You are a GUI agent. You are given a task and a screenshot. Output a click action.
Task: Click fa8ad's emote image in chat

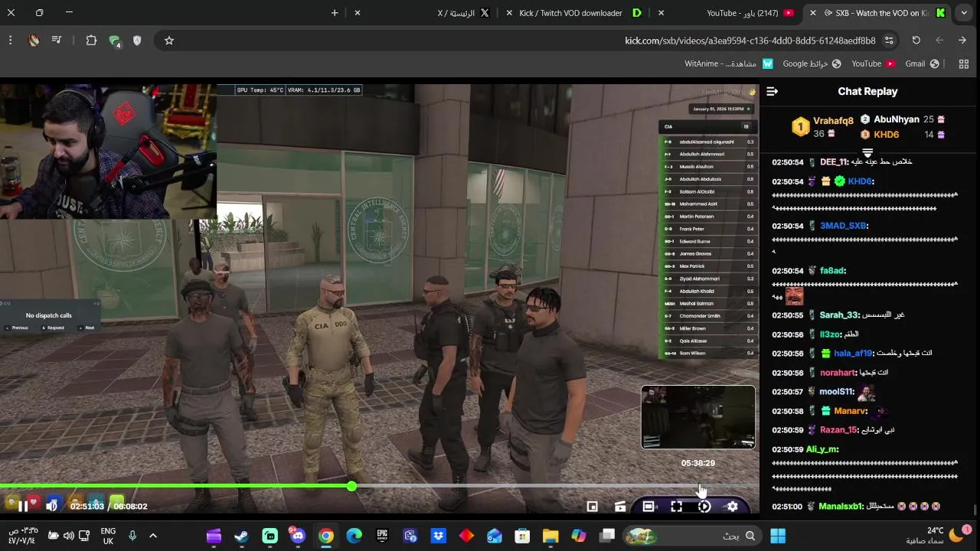click(795, 296)
